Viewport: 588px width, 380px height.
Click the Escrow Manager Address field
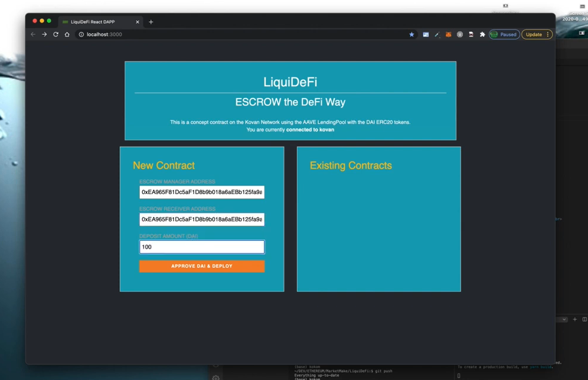click(202, 192)
